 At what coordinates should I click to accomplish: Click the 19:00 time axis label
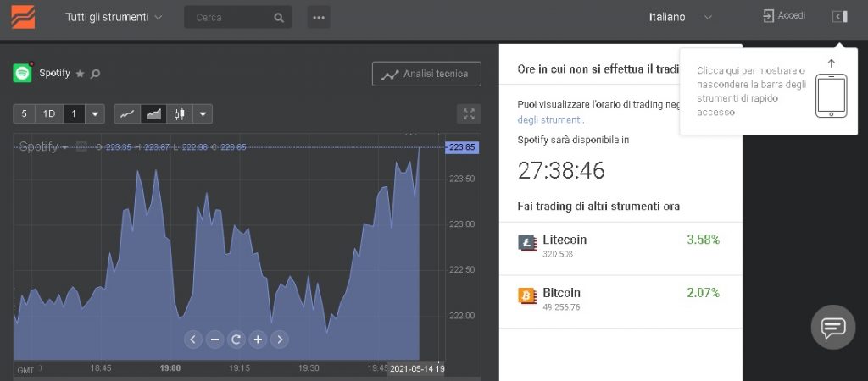tap(170, 368)
